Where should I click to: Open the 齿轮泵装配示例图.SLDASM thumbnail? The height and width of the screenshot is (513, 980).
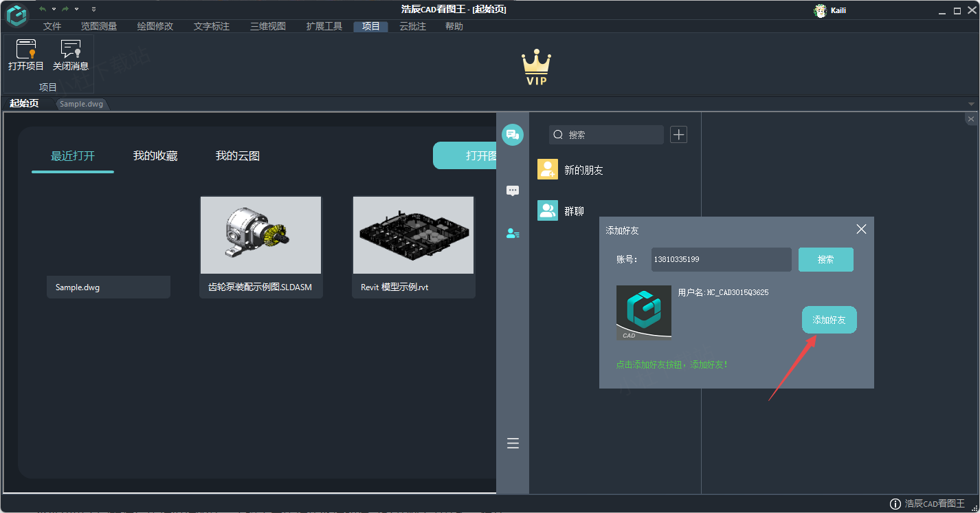coord(261,235)
